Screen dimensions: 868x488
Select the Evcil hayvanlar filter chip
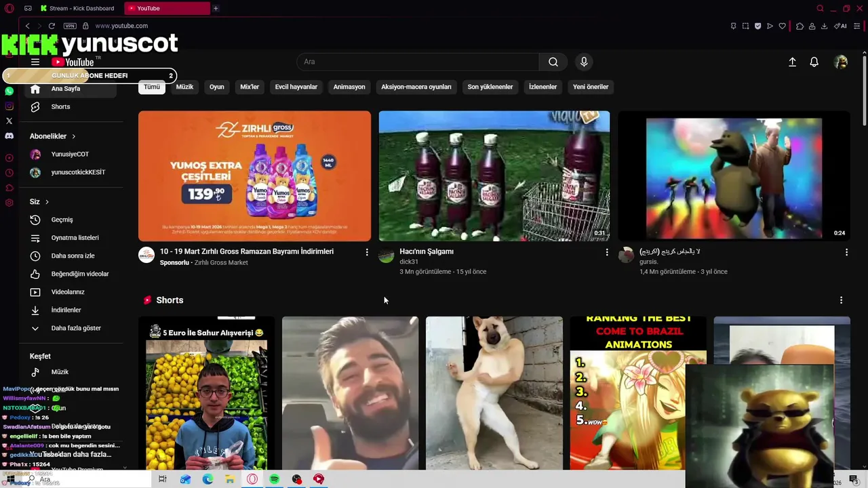pyautogui.click(x=296, y=87)
